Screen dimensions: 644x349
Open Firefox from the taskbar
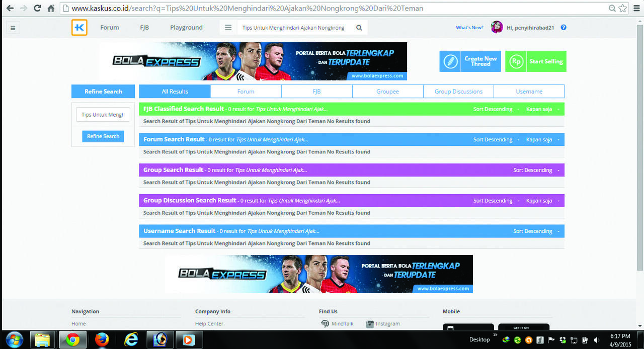[x=102, y=340]
